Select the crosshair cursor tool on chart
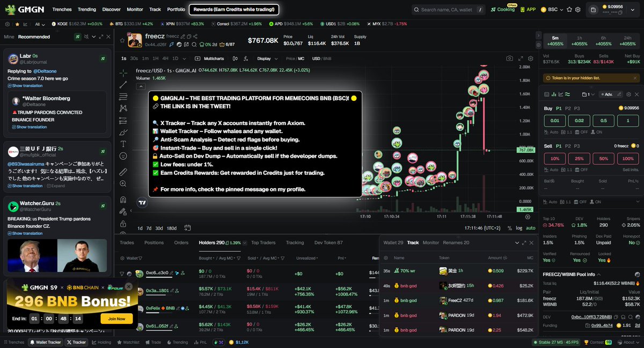Image resolution: width=644 pixels, height=348 pixels. click(x=123, y=72)
